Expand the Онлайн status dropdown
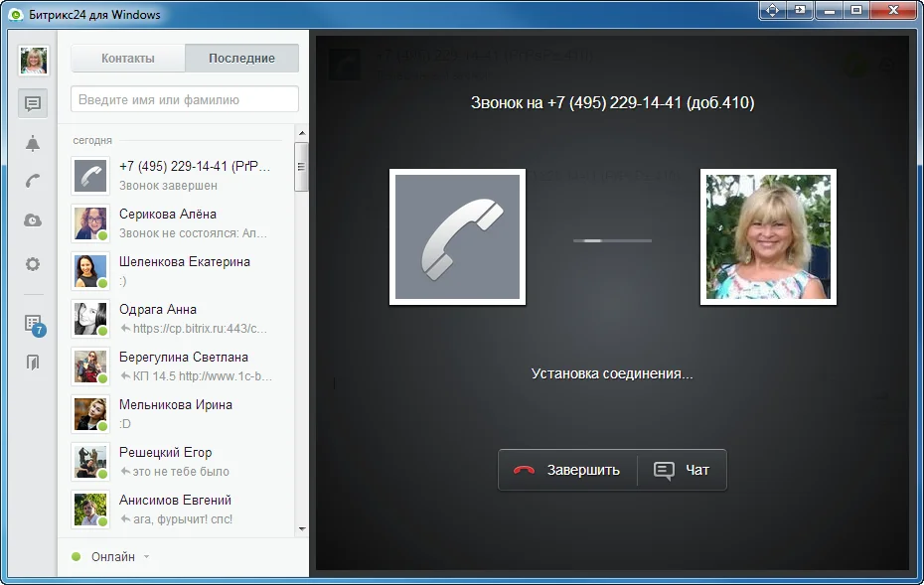924x585 pixels. coord(146,557)
